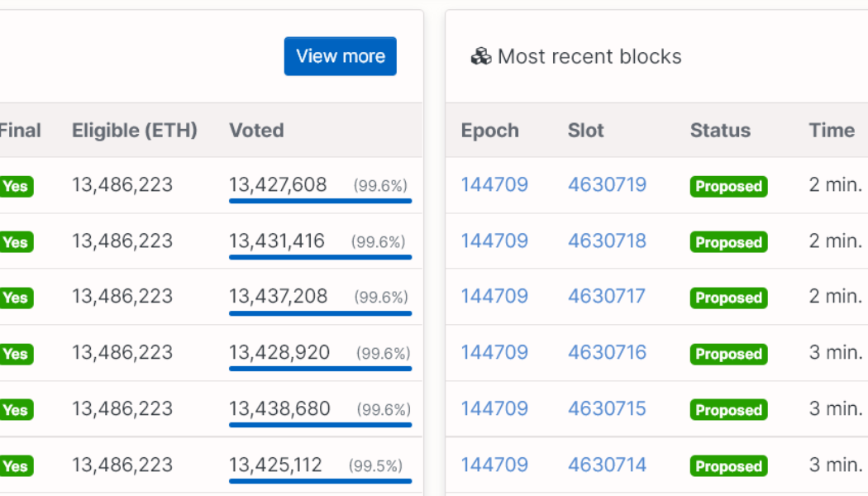The image size is (868, 496).
Task: Click the Yes finality badge on the fourth row
Action: (17, 354)
